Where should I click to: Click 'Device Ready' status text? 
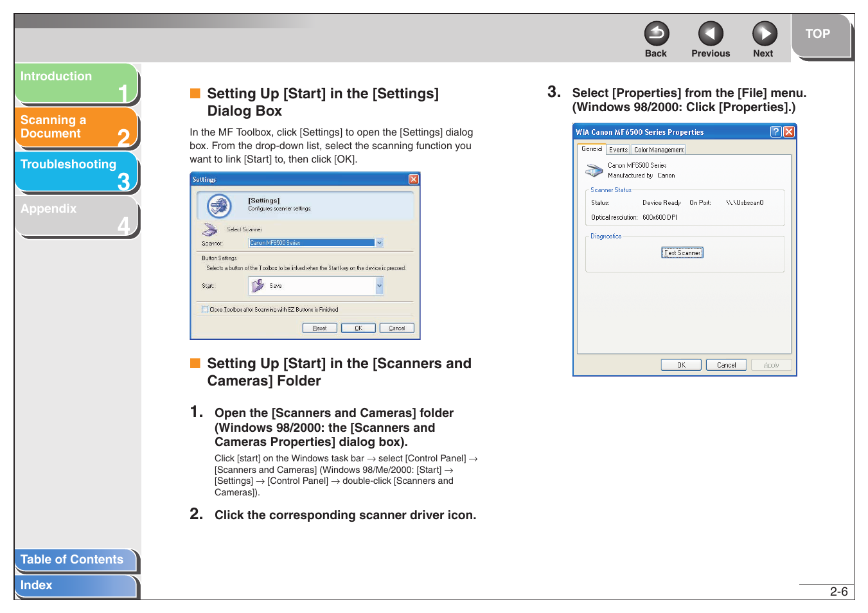(661, 202)
